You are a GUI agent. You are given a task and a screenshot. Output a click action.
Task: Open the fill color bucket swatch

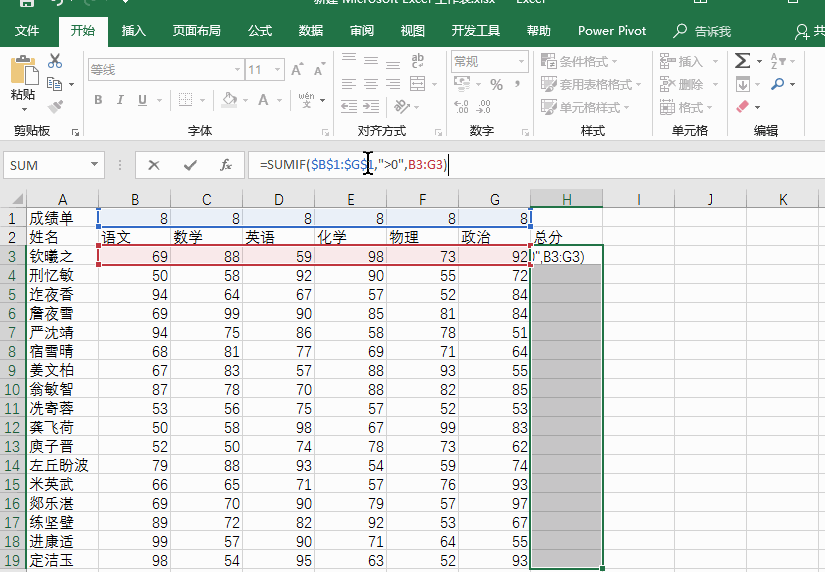tap(229, 100)
